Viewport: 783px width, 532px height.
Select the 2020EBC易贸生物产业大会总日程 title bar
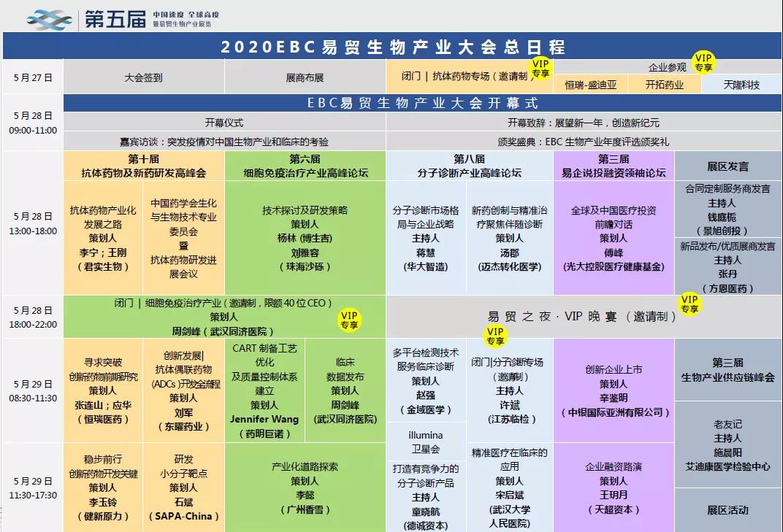pyautogui.click(x=392, y=47)
